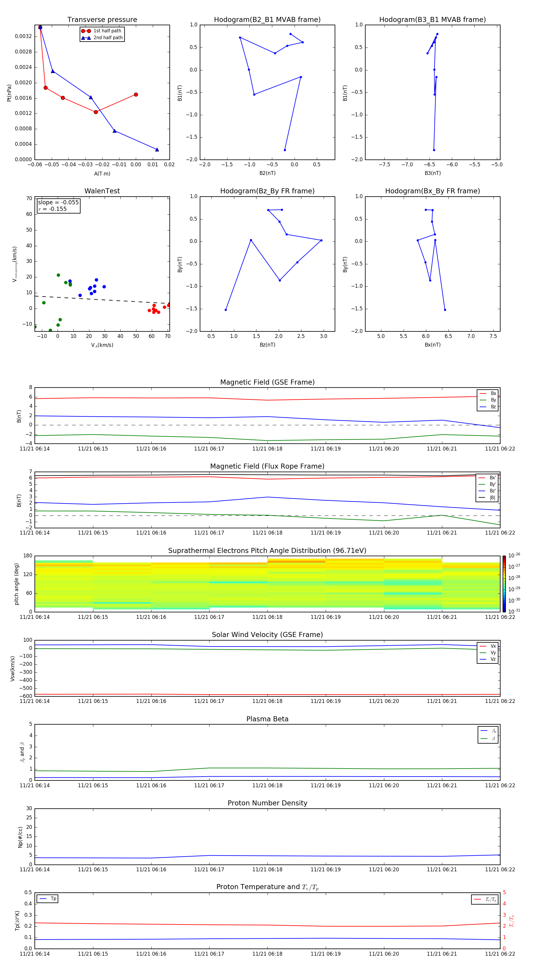Viewport: 535px width, 980px height.
Task: Select the 'slope = -0.055' annotation
Action: (x=58, y=203)
